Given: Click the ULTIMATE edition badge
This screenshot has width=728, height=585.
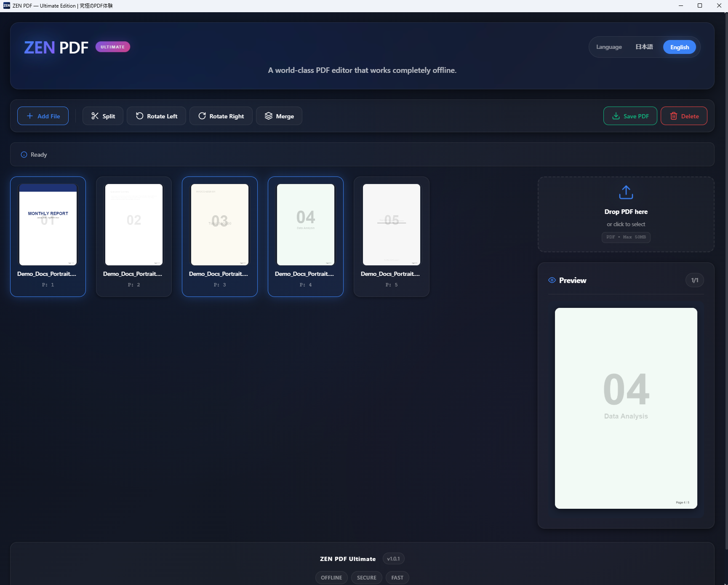Looking at the screenshot, I should point(113,47).
